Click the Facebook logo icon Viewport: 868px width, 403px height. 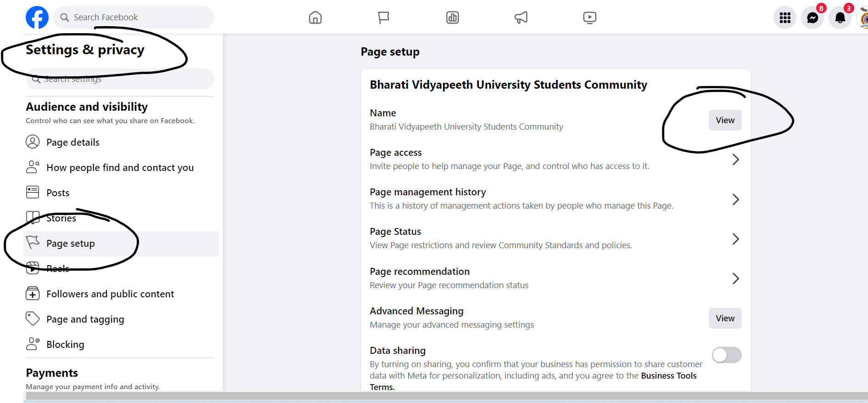[37, 17]
